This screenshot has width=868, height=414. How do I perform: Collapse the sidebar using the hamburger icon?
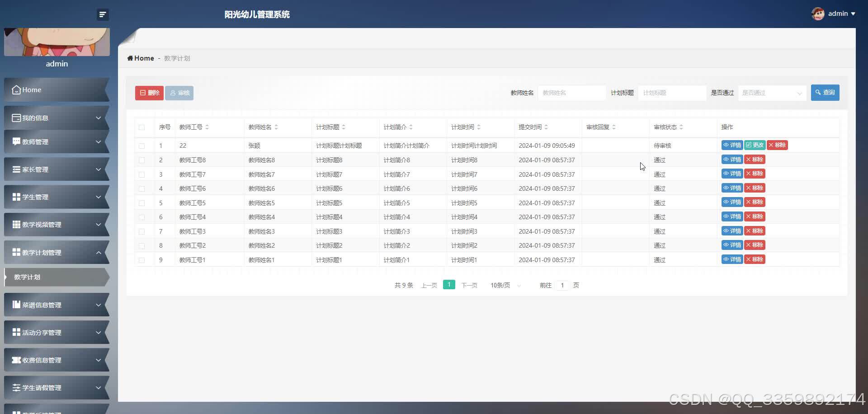click(x=103, y=14)
